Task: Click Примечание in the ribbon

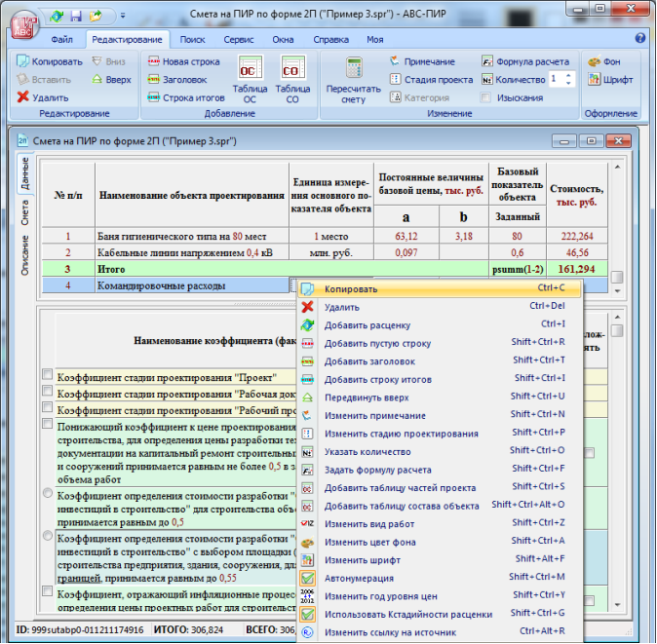Action: tap(422, 61)
